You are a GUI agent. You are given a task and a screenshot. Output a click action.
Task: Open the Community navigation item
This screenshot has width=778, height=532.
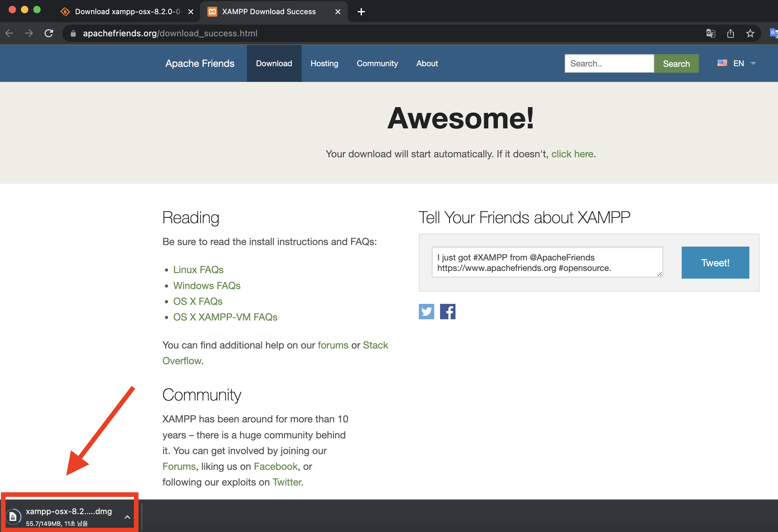(377, 63)
